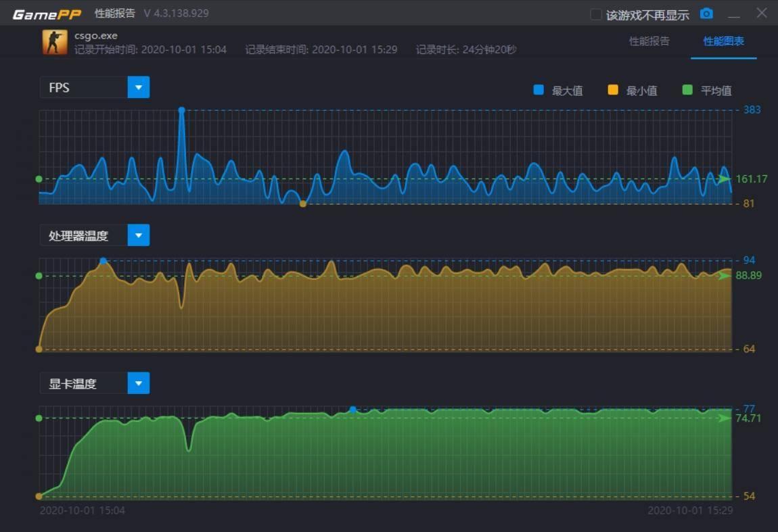Click the csgo.exe game icon

pos(55,42)
